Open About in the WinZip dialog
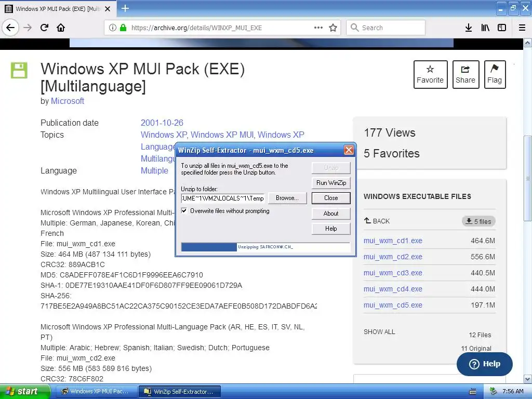Viewport: 532px width, 399px height. (x=331, y=214)
